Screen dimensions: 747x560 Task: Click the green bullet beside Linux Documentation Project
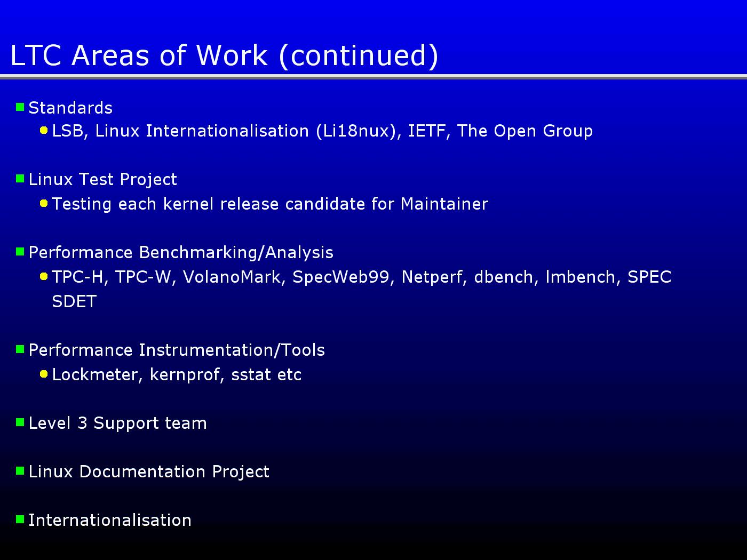(x=20, y=471)
